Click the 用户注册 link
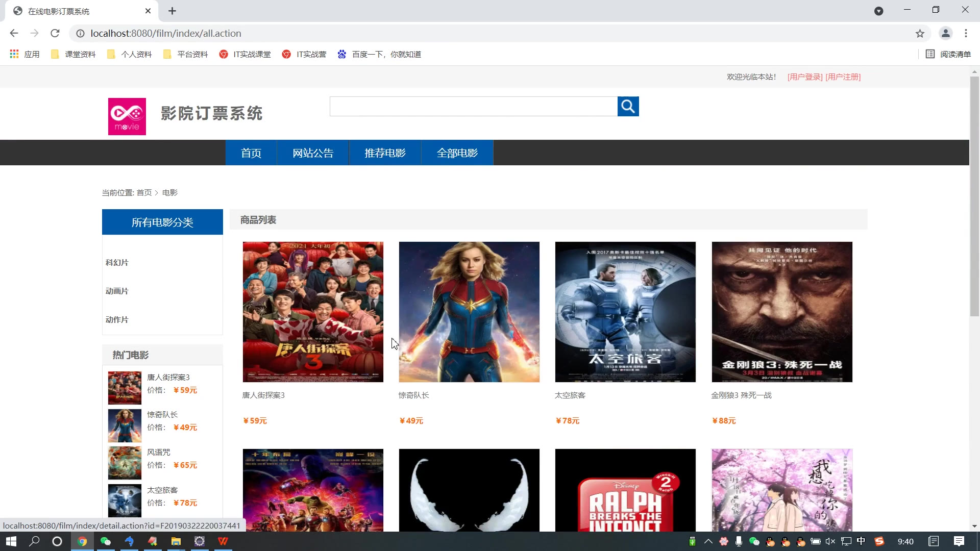The width and height of the screenshot is (980, 551). (x=843, y=77)
